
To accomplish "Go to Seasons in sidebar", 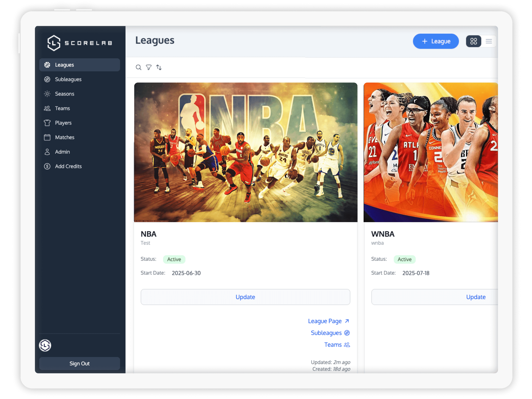I will [x=64, y=94].
